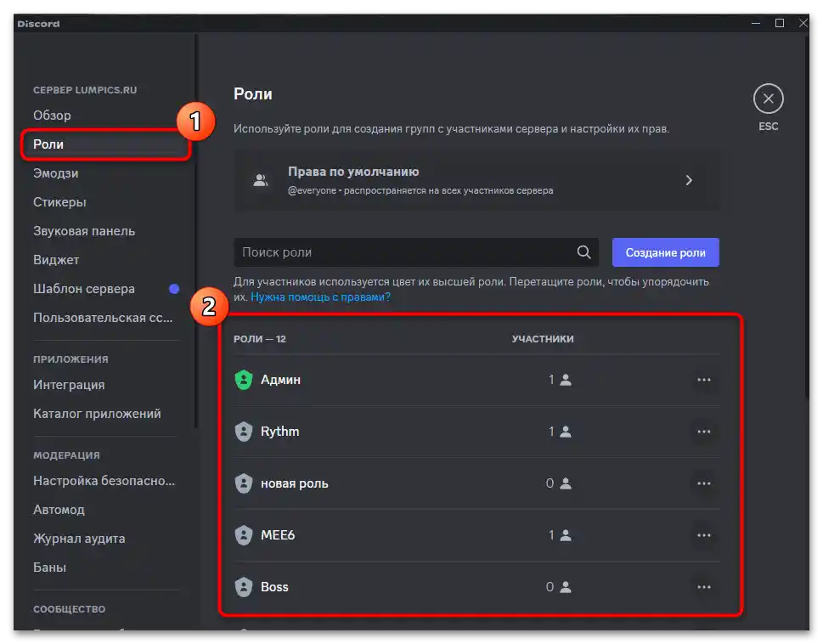The image size is (823, 644).
Task: Open the three-dot menu for Boss
Action: tap(703, 587)
